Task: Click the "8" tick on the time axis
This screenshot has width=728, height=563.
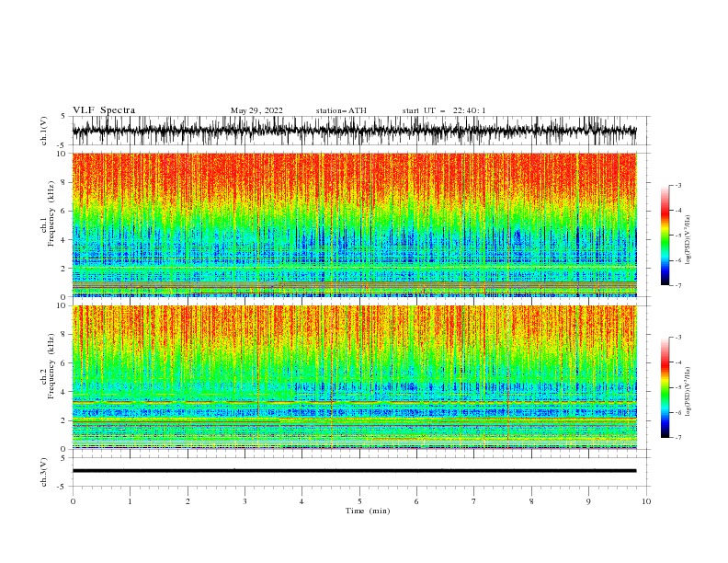Action: pyautogui.click(x=531, y=501)
